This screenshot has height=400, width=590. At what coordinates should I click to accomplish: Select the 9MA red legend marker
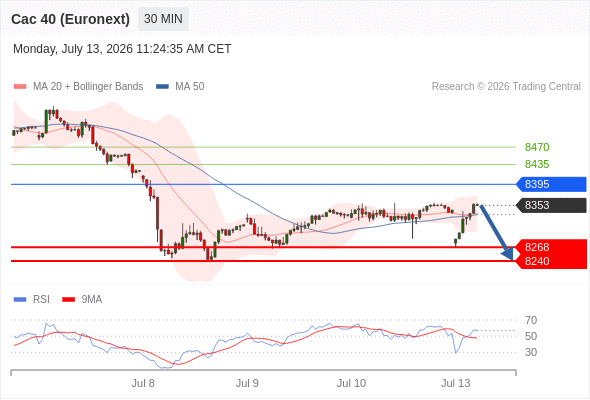(68, 300)
